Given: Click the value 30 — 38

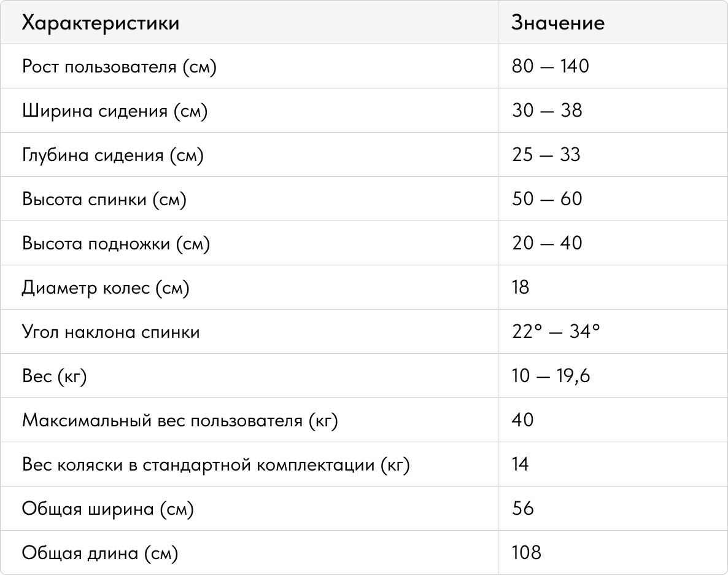Looking at the screenshot, I should (547, 110).
